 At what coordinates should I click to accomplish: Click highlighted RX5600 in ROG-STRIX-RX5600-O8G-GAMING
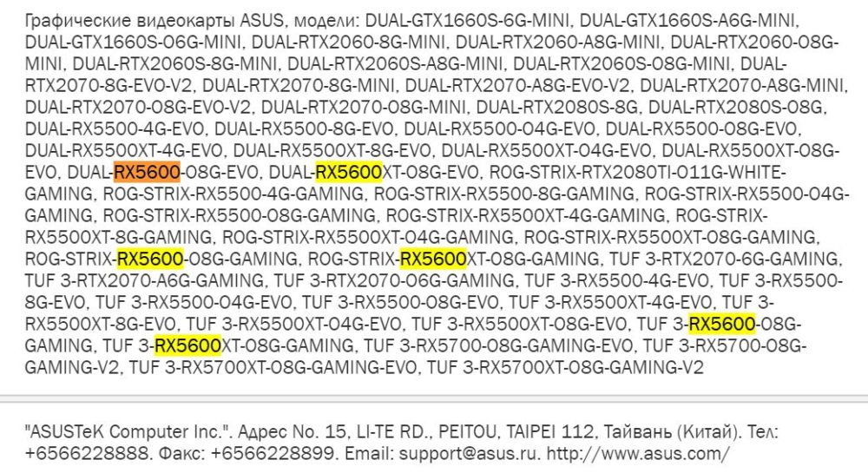[150, 259]
